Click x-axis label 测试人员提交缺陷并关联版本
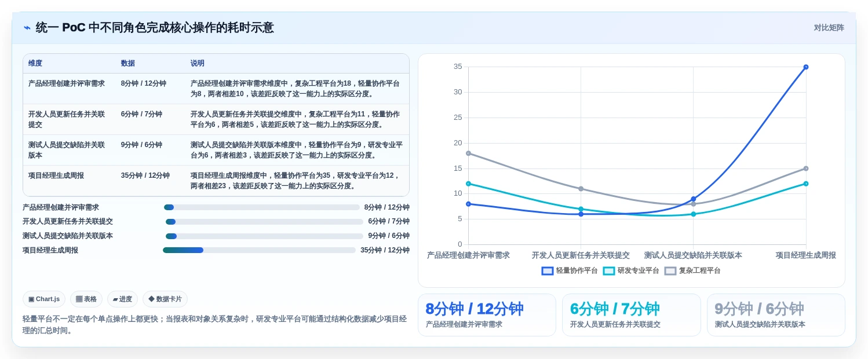 pos(693,255)
